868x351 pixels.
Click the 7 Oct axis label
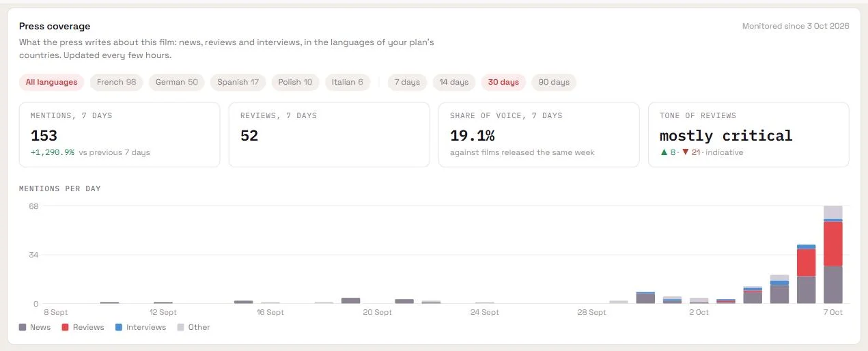pos(832,312)
